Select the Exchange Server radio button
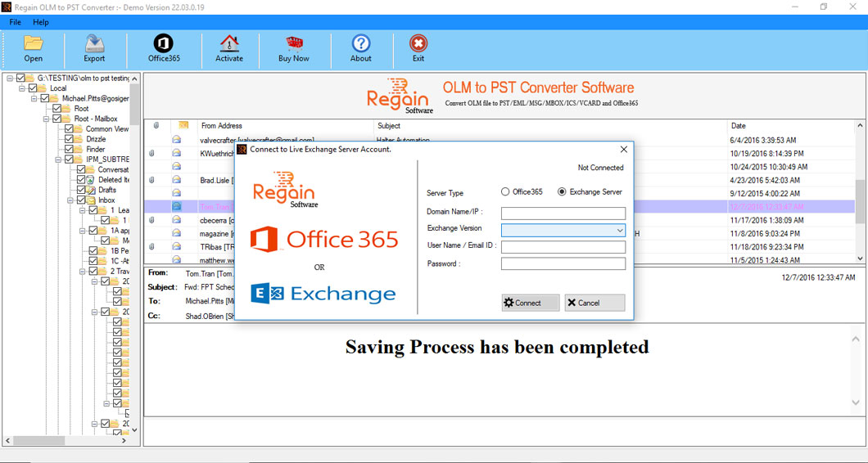The height and width of the screenshot is (463, 868). 562,192
